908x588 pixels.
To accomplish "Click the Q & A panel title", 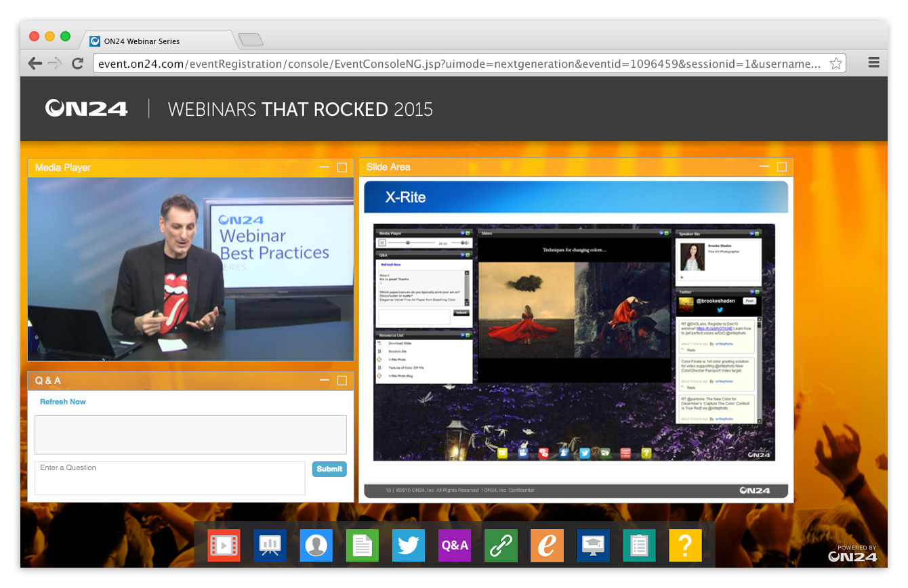I will [x=48, y=381].
